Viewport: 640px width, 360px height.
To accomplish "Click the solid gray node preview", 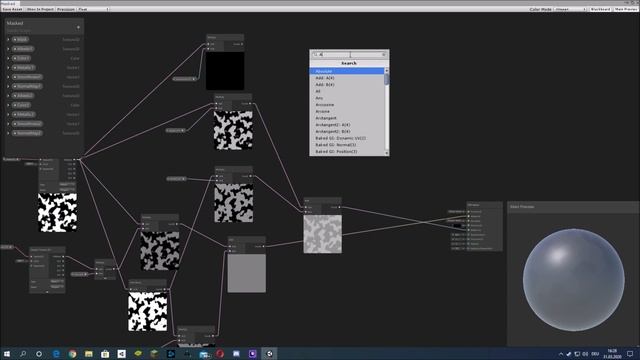I will coord(247,273).
